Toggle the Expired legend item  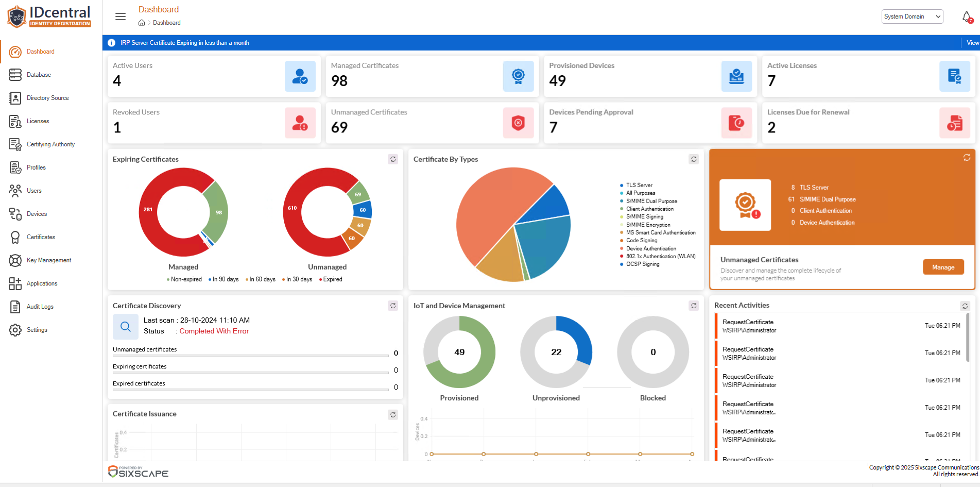[331, 279]
